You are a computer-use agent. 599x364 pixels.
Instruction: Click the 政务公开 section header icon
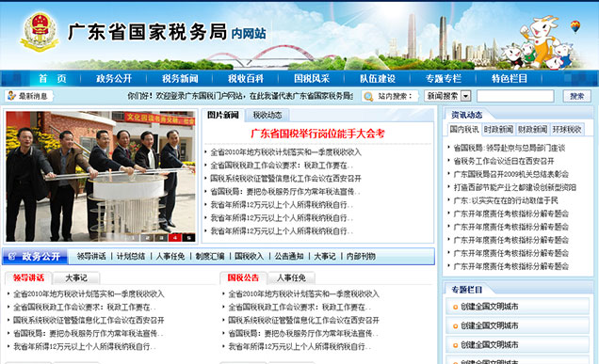pyautogui.click(x=12, y=257)
